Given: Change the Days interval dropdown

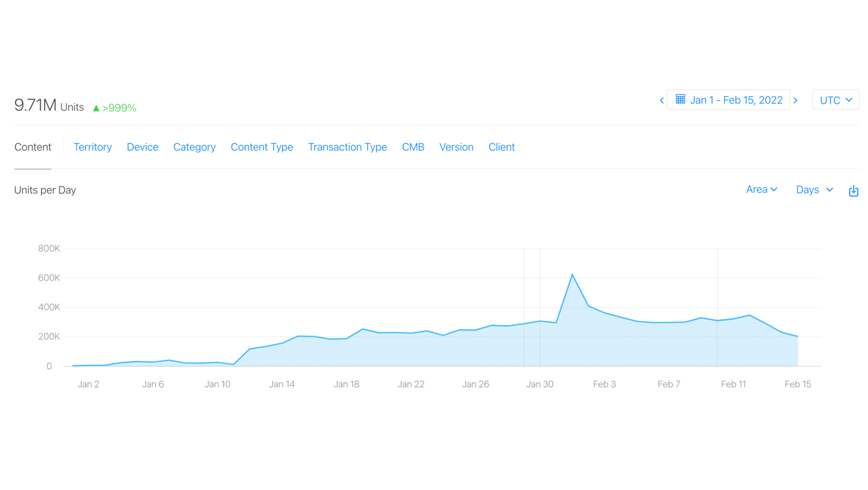Looking at the screenshot, I should point(815,190).
